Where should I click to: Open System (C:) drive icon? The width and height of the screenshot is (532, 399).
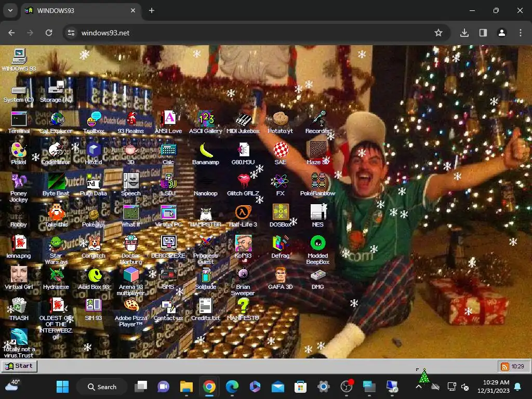(19, 94)
